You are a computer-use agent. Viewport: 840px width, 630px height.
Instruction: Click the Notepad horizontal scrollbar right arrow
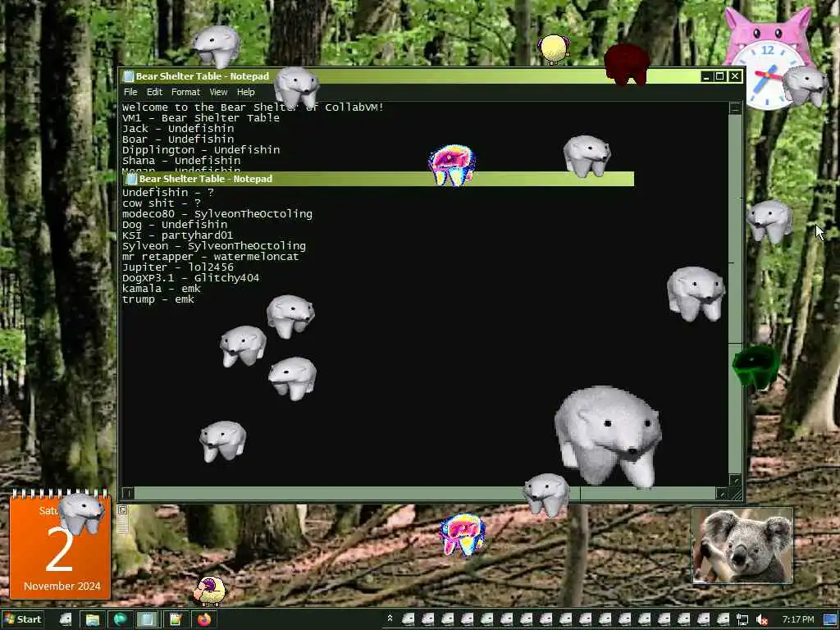[x=722, y=493]
